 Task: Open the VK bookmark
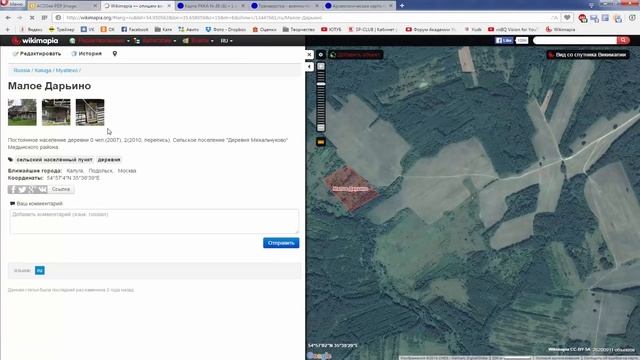[x=87, y=29]
